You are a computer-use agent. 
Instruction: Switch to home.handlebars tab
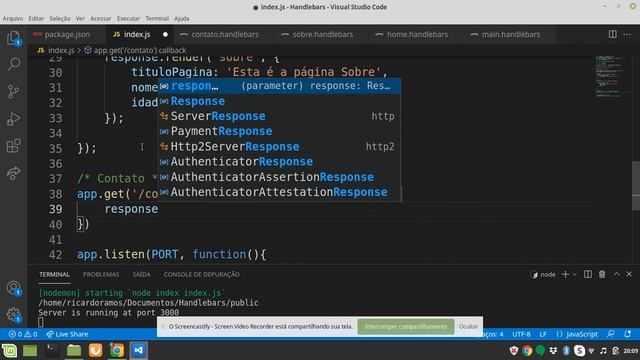click(x=417, y=34)
